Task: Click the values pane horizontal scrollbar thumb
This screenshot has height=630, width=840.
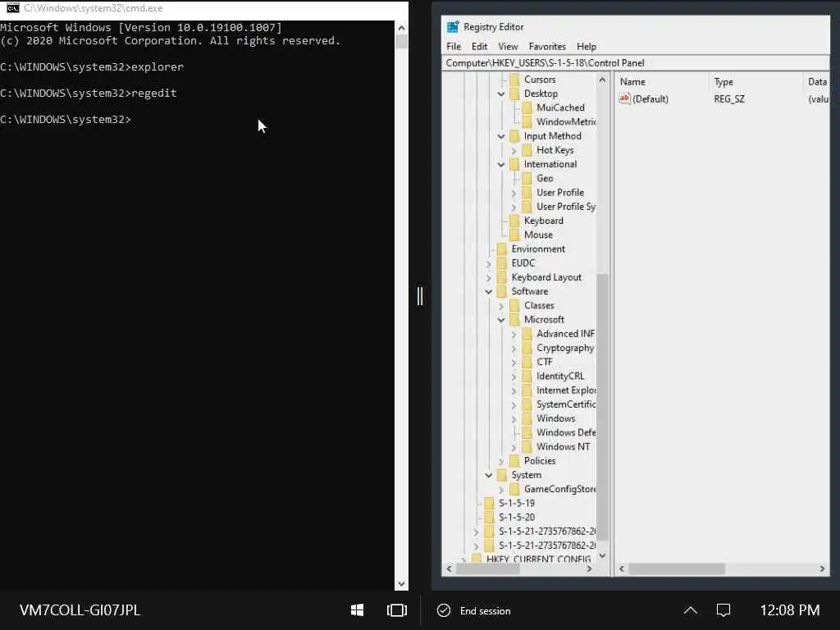Action: 677,569
